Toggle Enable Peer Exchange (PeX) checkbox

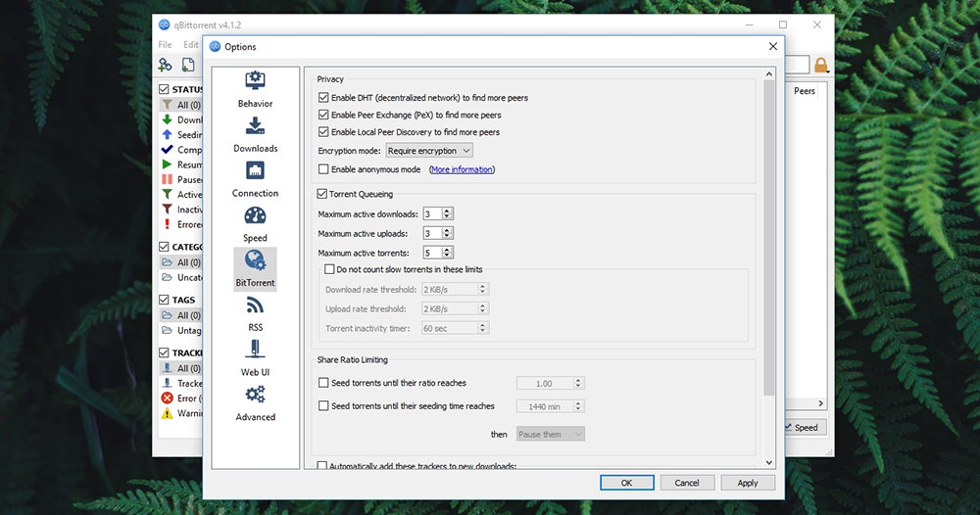(323, 115)
